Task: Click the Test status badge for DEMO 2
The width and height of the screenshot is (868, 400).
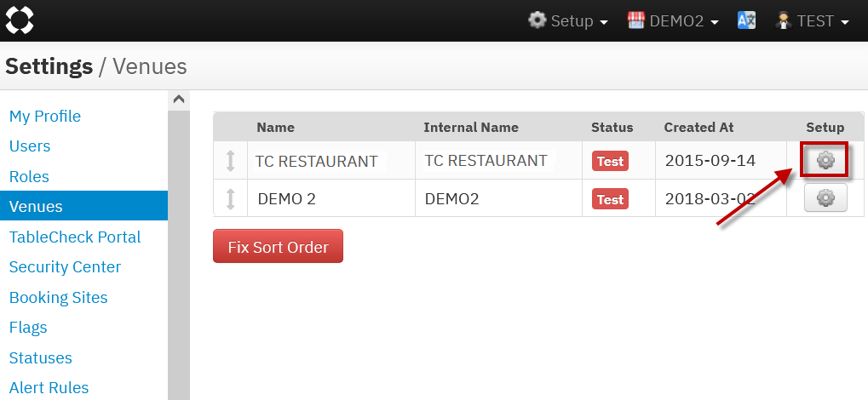Action: (610, 199)
